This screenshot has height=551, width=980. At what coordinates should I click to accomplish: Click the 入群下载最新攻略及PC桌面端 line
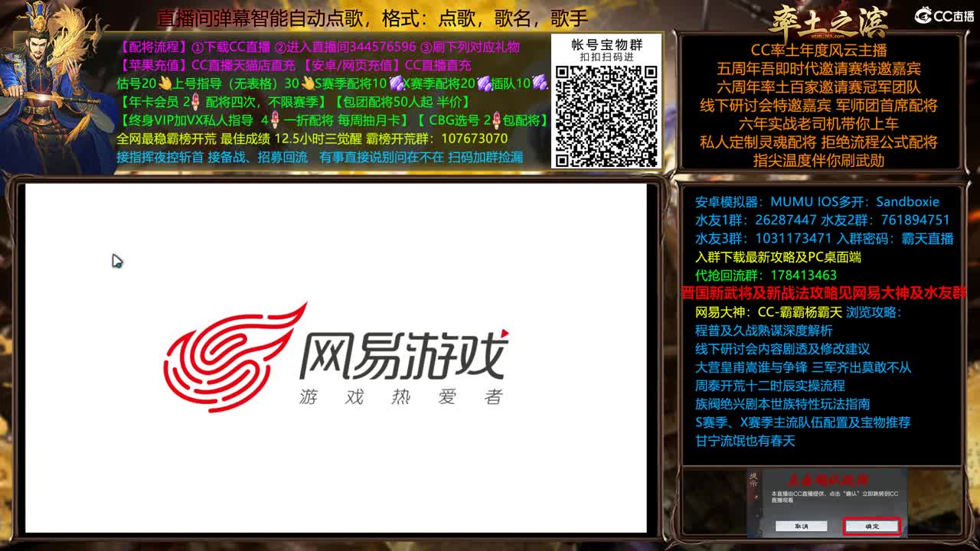pyautogui.click(x=778, y=257)
